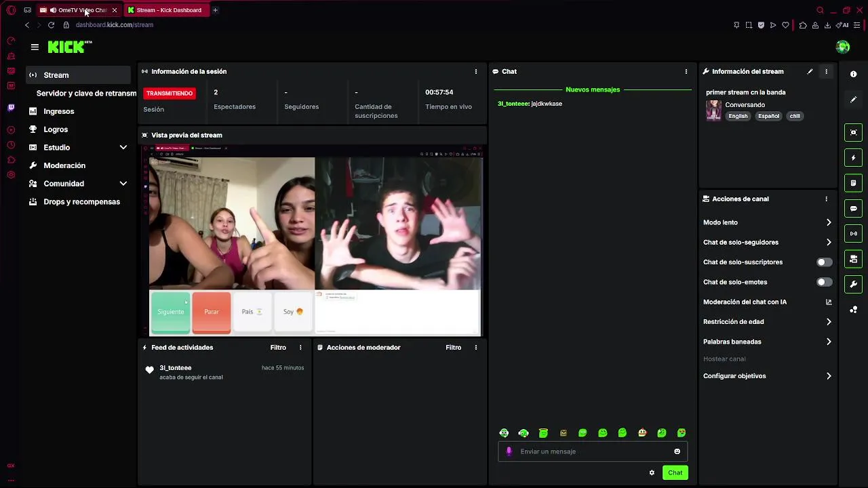Image resolution: width=868 pixels, height=488 pixels.
Task: Open Modo lento settings
Action: tap(767, 222)
